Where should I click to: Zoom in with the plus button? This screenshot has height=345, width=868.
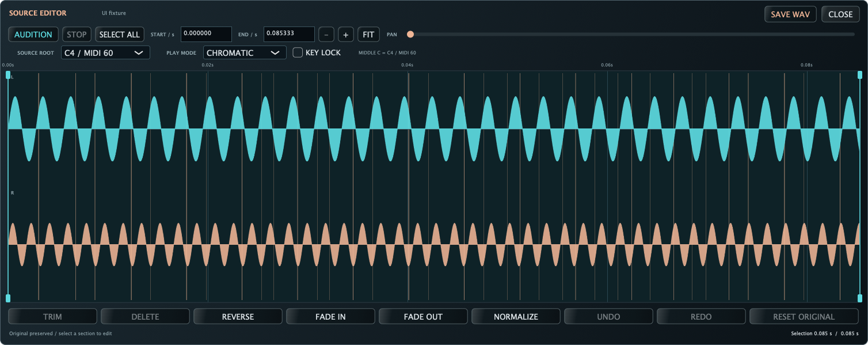[x=346, y=35]
